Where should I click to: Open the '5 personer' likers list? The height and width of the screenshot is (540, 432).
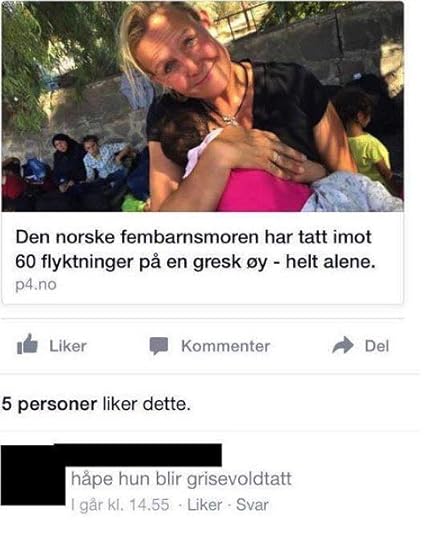click(50, 404)
